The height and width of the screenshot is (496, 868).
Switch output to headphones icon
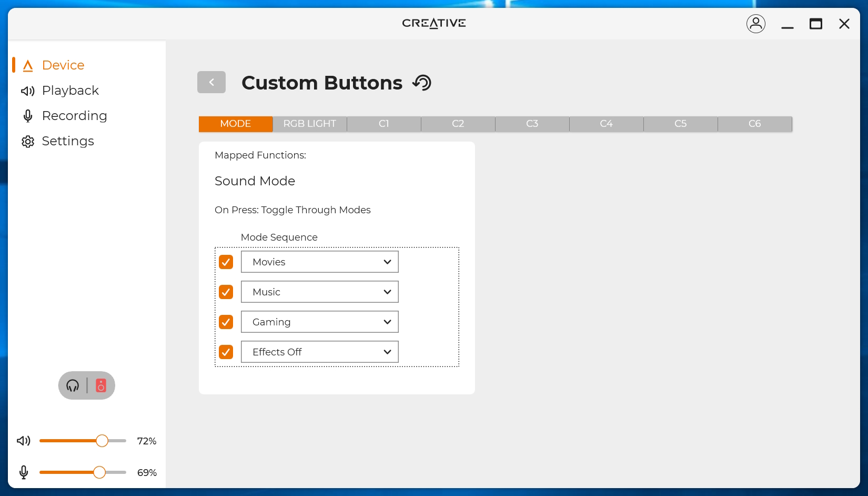pos(73,385)
